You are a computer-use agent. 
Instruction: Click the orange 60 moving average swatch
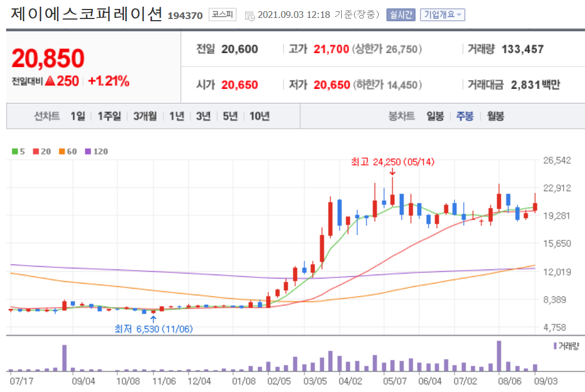[x=62, y=152]
